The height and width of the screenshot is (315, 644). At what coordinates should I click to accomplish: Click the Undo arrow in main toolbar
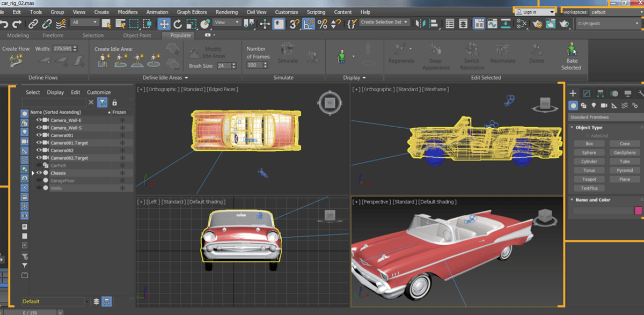[x=4, y=24]
